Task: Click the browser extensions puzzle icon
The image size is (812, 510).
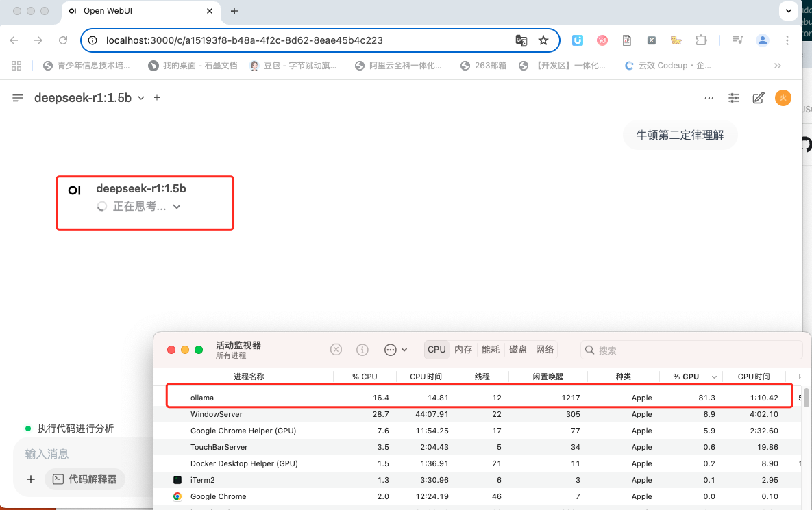Action: [x=701, y=40]
